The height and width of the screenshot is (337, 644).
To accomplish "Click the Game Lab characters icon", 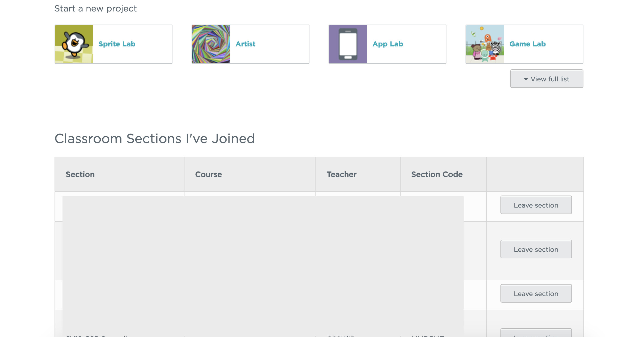I will [x=485, y=44].
